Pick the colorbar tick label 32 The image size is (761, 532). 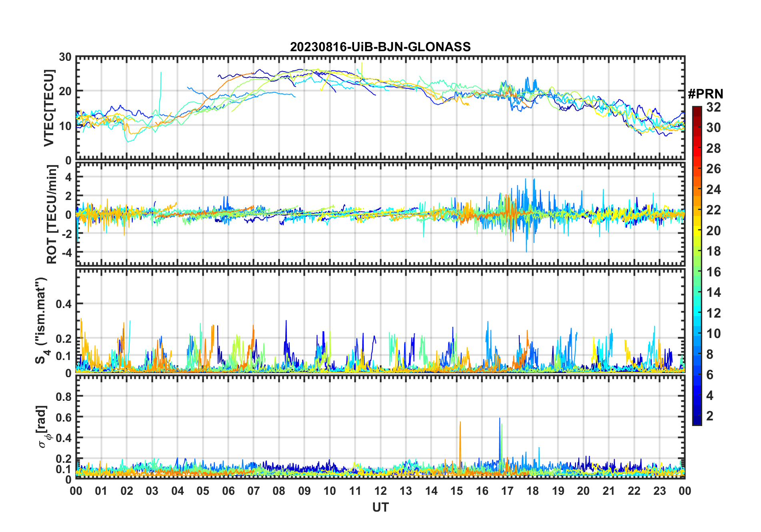click(x=713, y=107)
